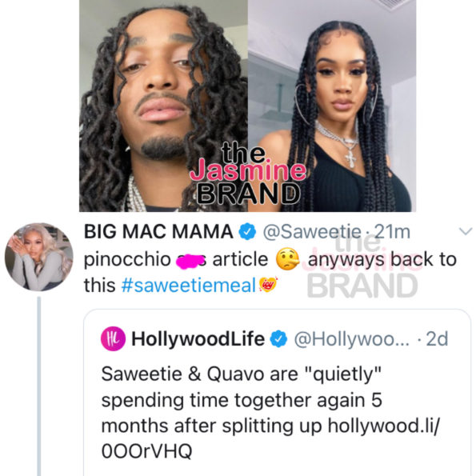Click the HollywoodLife logo icon
Viewport: 476px width, 476px height.
point(113,338)
